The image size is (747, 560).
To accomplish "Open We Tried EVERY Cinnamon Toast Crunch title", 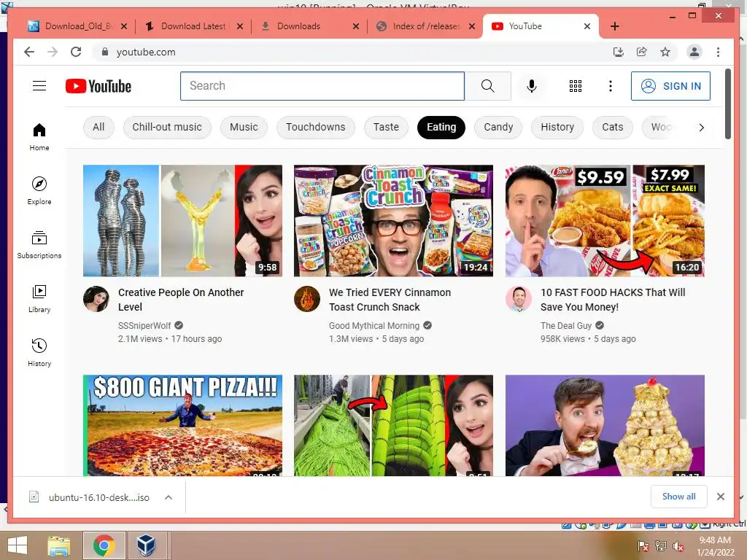I will [390, 300].
